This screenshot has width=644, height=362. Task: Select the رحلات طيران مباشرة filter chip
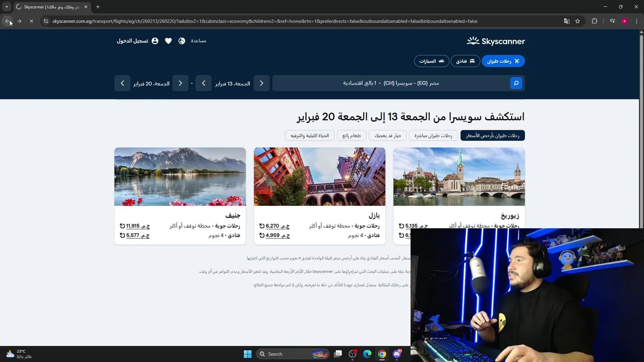pos(434,135)
